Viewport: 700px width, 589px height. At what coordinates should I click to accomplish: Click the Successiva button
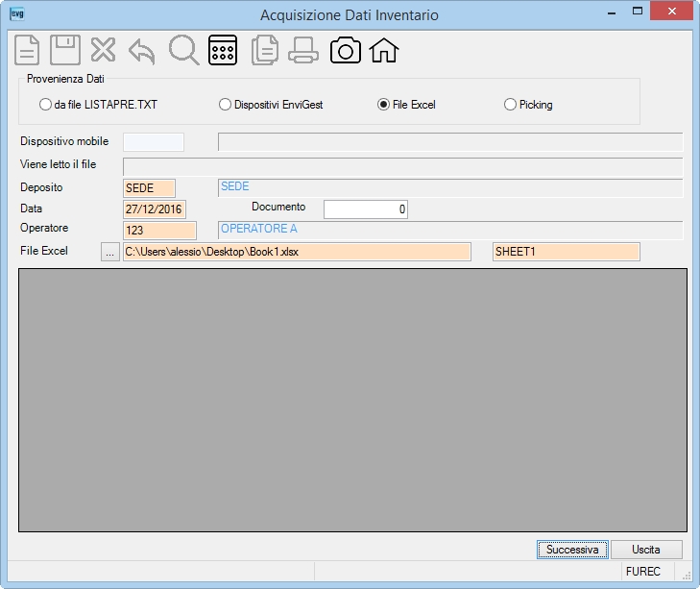(x=572, y=550)
